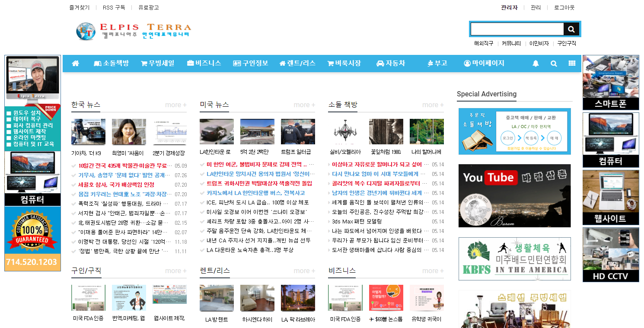Open the 구인정보 menu item
644x328 pixels.
point(251,64)
